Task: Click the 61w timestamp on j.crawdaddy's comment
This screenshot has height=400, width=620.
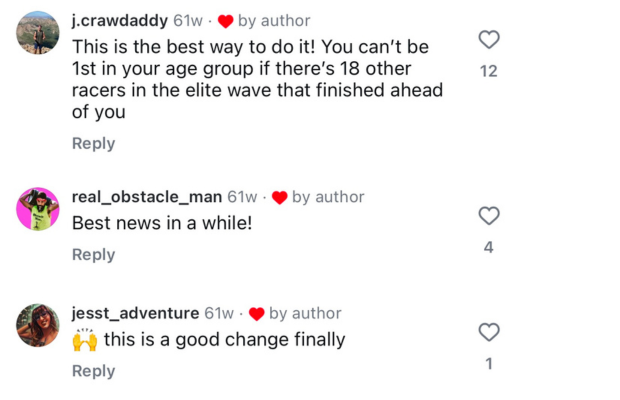Action: pos(188,21)
